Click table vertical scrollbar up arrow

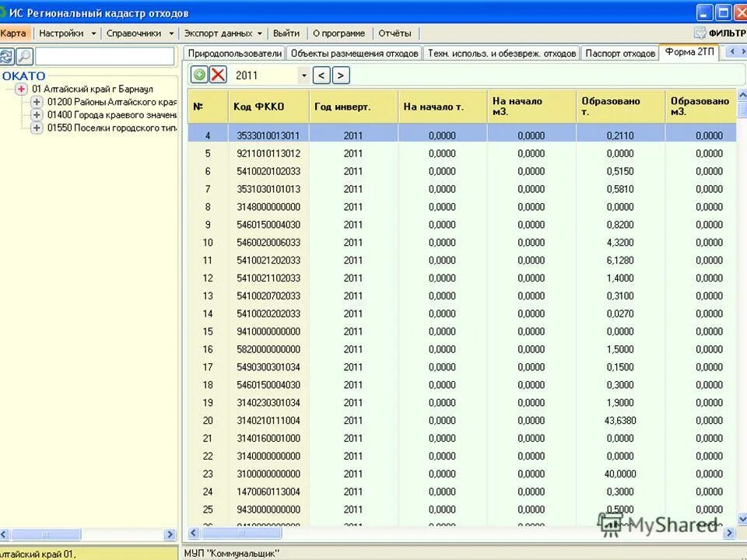point(742,95)
